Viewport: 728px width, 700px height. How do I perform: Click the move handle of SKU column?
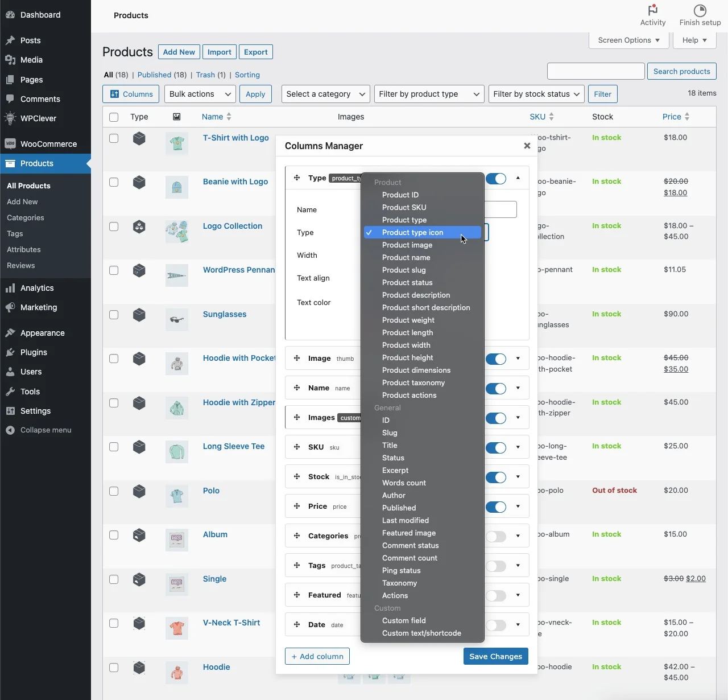point(297,447)
